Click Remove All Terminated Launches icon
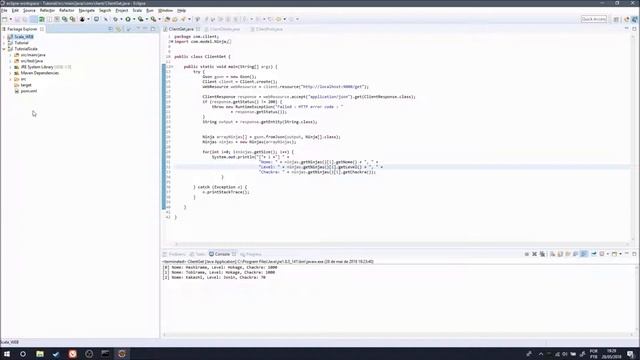 pyautogui.click(x=542, y=254)
